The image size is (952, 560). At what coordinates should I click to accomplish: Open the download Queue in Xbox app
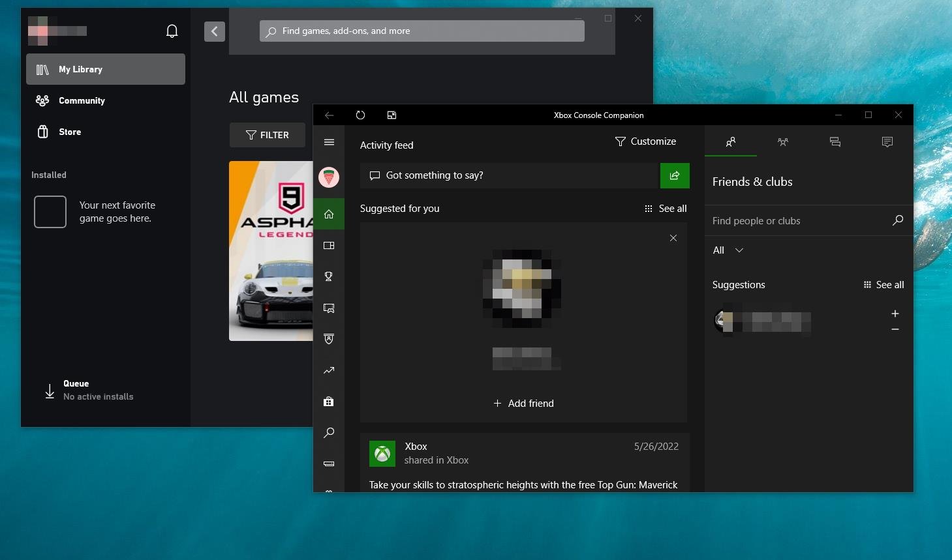click(x=88, y=390)
